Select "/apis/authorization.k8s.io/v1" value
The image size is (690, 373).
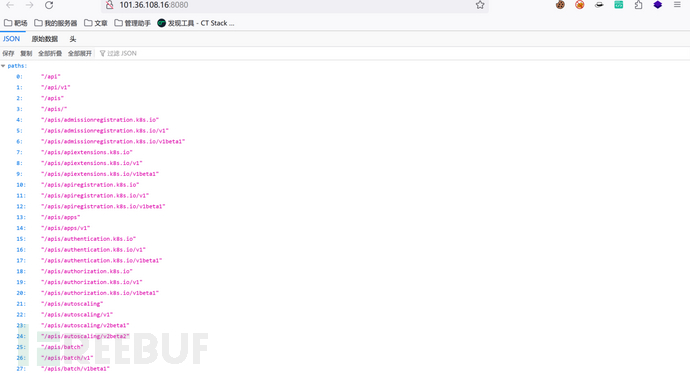(x=92, y=282)
